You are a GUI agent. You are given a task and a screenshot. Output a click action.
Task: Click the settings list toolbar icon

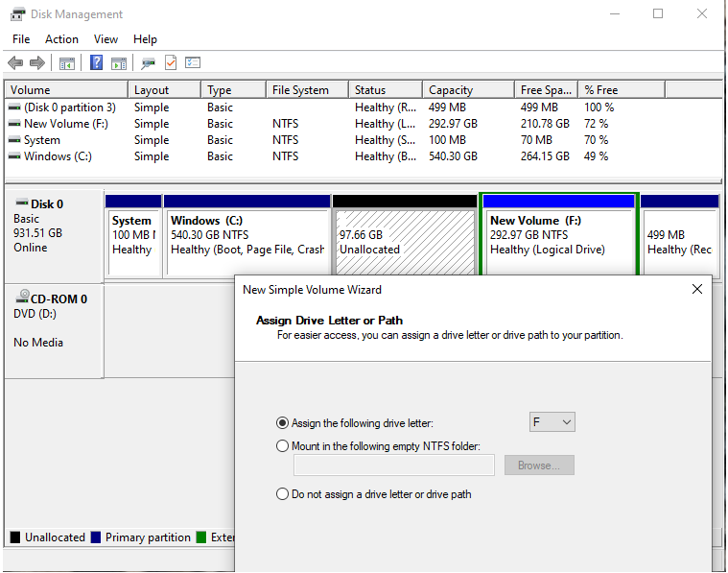point(193,62)
